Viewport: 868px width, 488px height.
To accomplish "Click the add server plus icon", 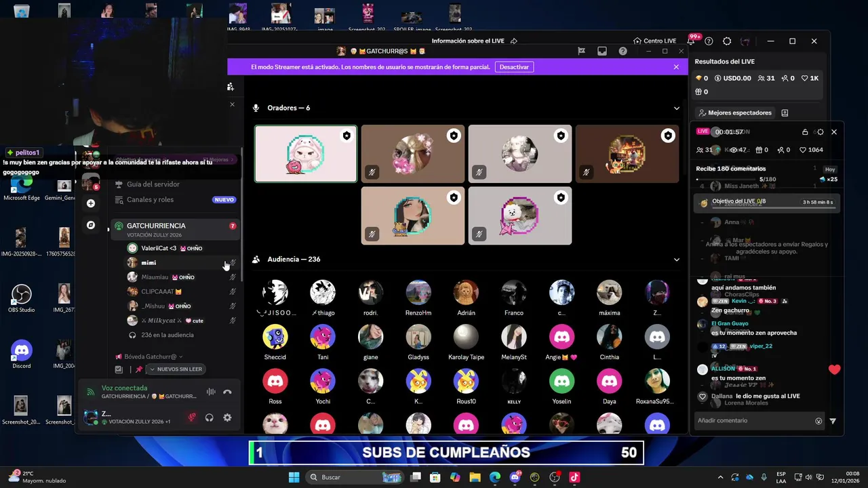I will point(91,203).
